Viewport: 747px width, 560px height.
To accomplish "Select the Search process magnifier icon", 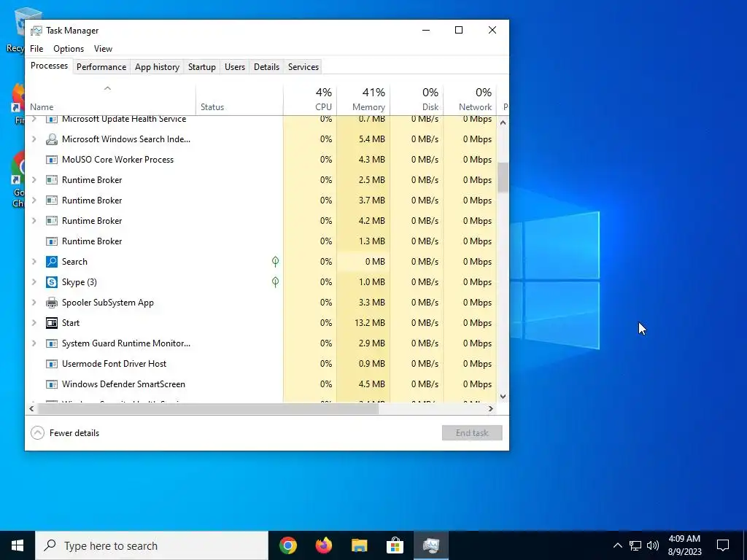I will 52,262.
